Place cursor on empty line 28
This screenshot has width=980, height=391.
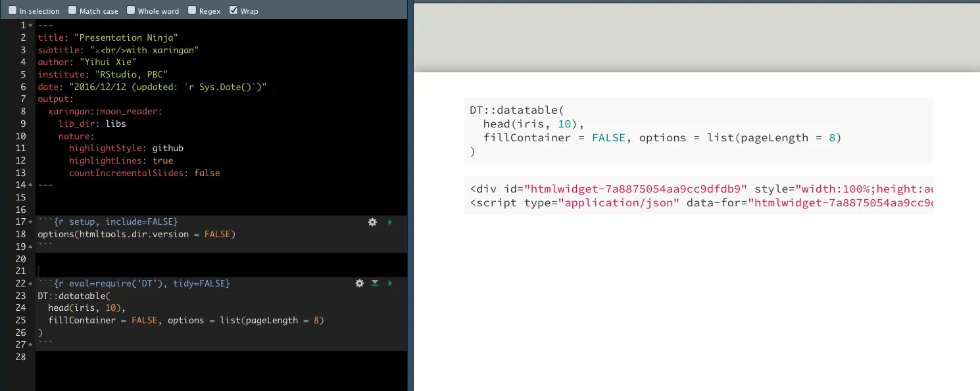(221, 357)
